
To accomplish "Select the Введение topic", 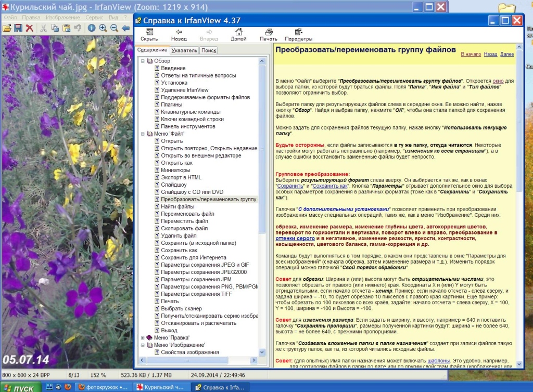I will [x=173, y=68].
